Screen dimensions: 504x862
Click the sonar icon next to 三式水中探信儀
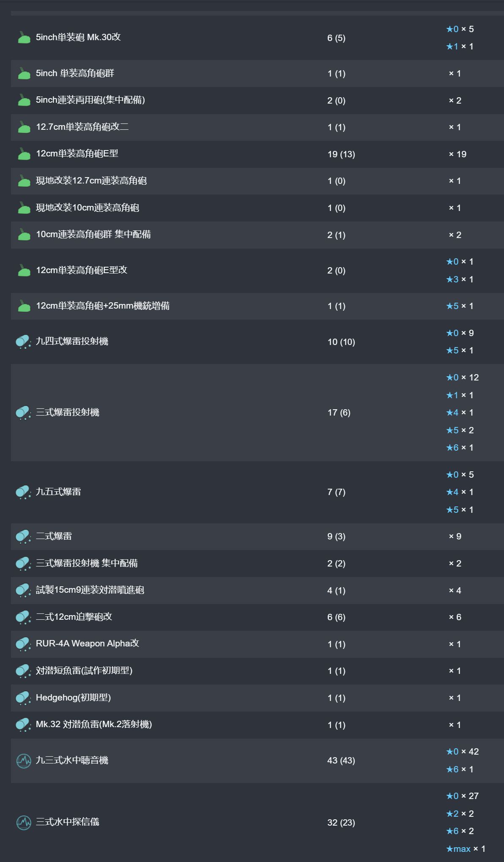click(24, 822)
